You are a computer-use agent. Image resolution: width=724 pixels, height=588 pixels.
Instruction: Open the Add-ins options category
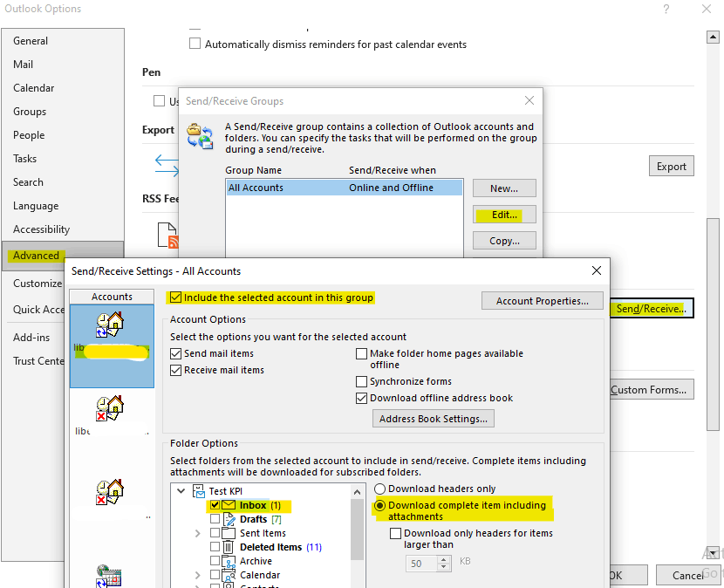click(x=31, y=338)
